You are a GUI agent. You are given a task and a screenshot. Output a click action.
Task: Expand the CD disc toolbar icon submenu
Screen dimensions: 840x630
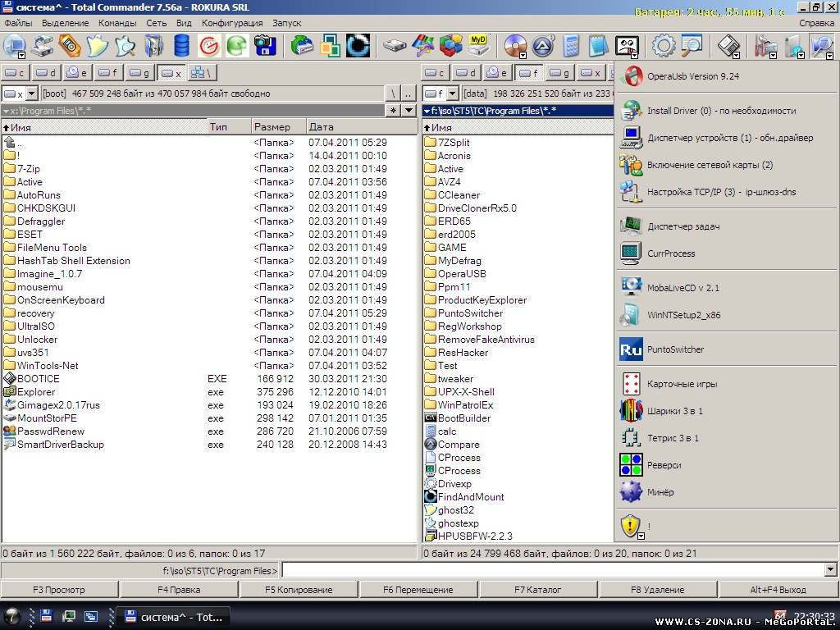click(523, 55)
